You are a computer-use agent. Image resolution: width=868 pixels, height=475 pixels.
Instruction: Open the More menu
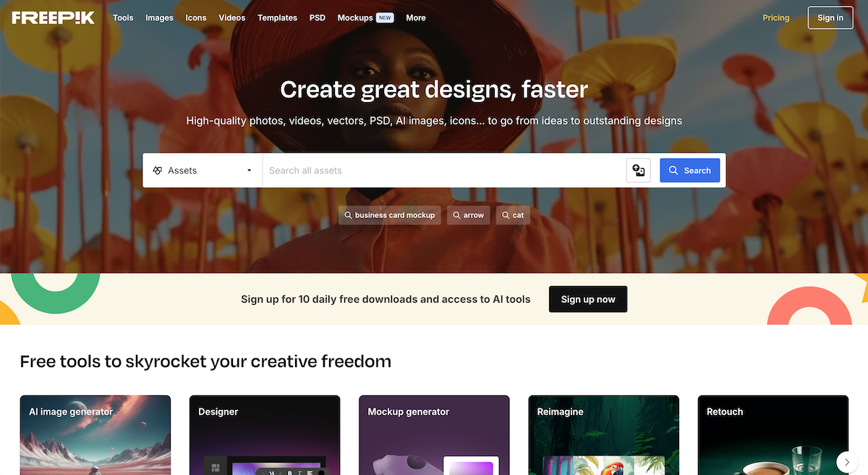[x=416, y=17]
